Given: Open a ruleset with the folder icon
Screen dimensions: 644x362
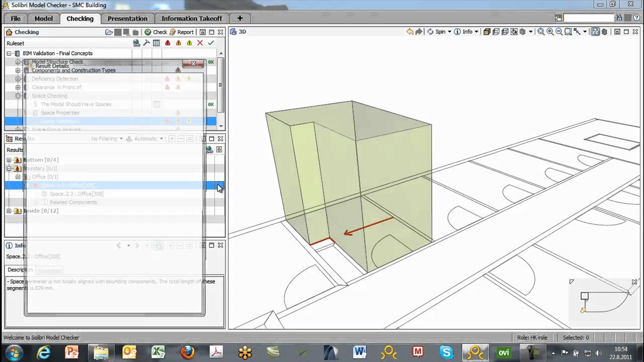Looking at the screenshot, I should tap(109, 32).
